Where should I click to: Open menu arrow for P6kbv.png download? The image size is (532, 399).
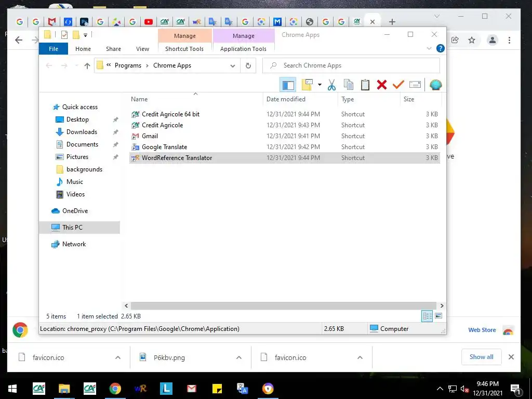click(x=239, y=357)
